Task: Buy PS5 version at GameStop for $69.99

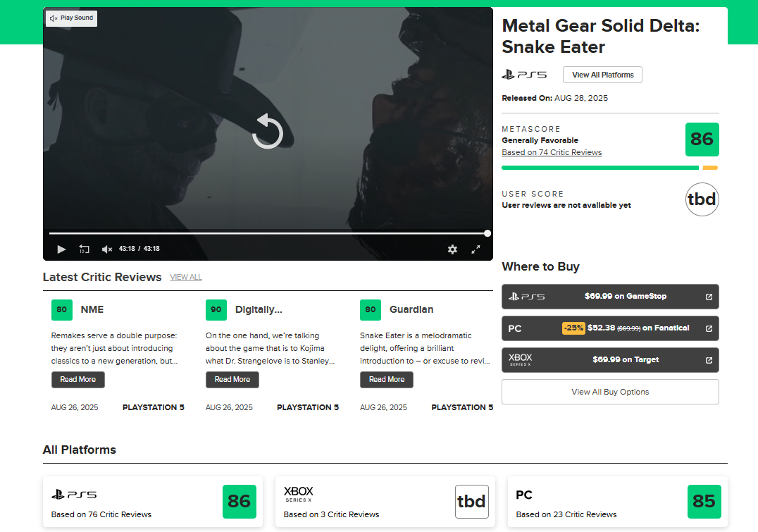Action: [x=610, y=297]
